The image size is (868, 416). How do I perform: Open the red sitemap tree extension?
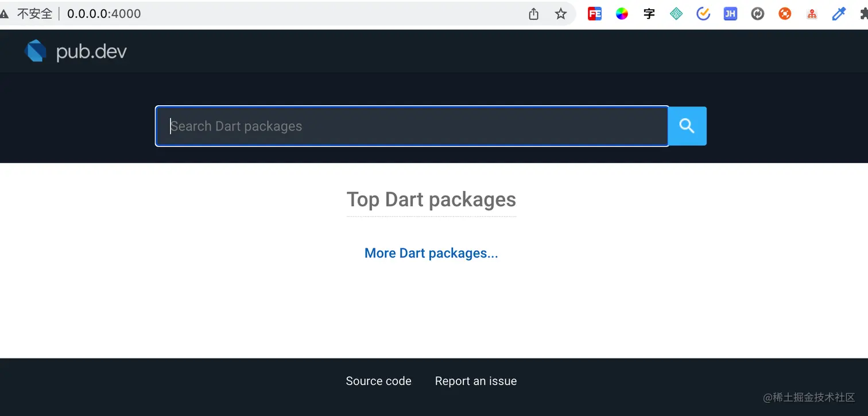click(812, 14)
